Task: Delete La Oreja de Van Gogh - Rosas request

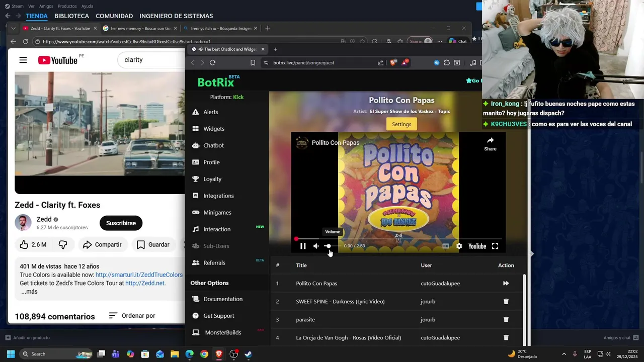Action: tap(506, 338)
